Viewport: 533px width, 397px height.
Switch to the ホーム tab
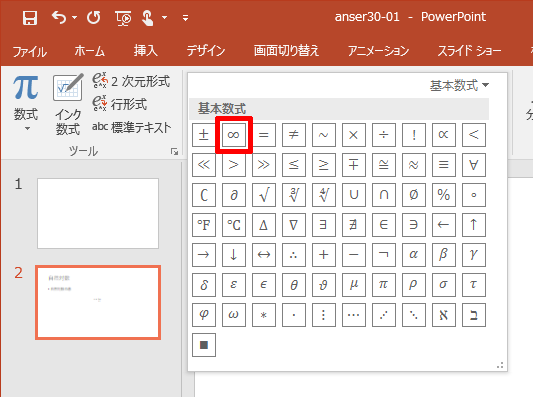point(89,51)
